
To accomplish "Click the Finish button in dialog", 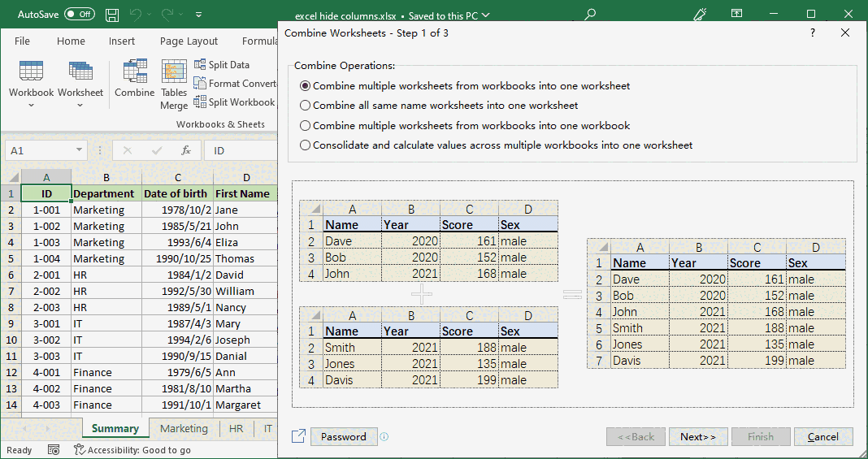I will click(761, 436).
